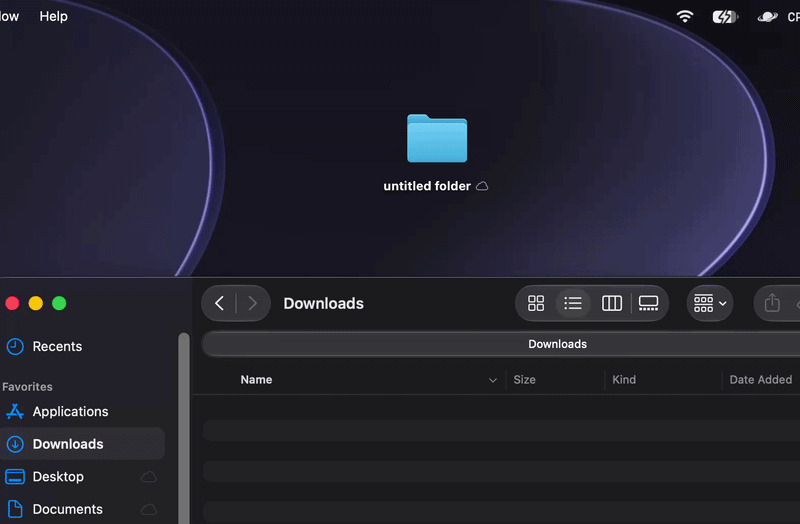Switch Finder to gallery view
The height and width of the screenshot is (524, 800).
tap(648, 304)
